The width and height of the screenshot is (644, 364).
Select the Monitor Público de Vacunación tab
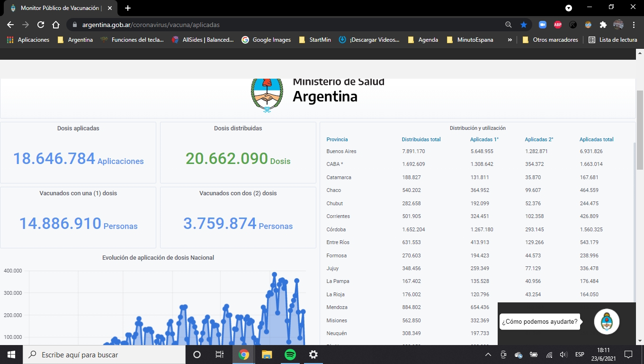tap(60, 8)
